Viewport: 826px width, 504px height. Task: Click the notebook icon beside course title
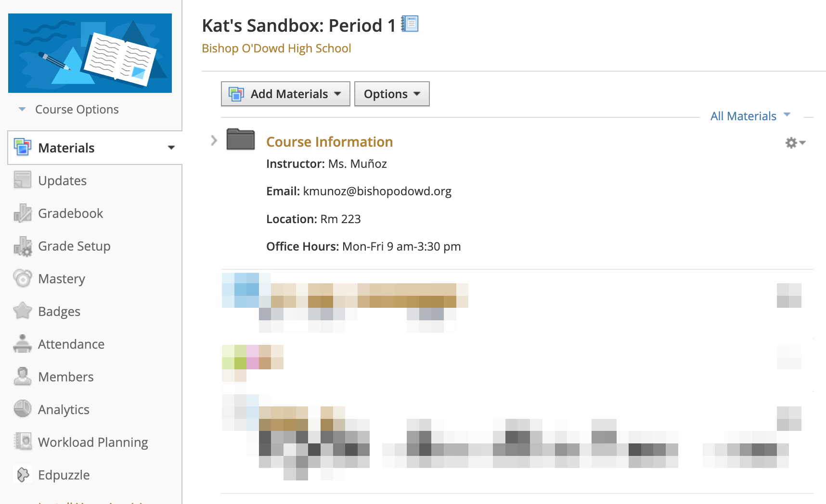pos(410,24)
